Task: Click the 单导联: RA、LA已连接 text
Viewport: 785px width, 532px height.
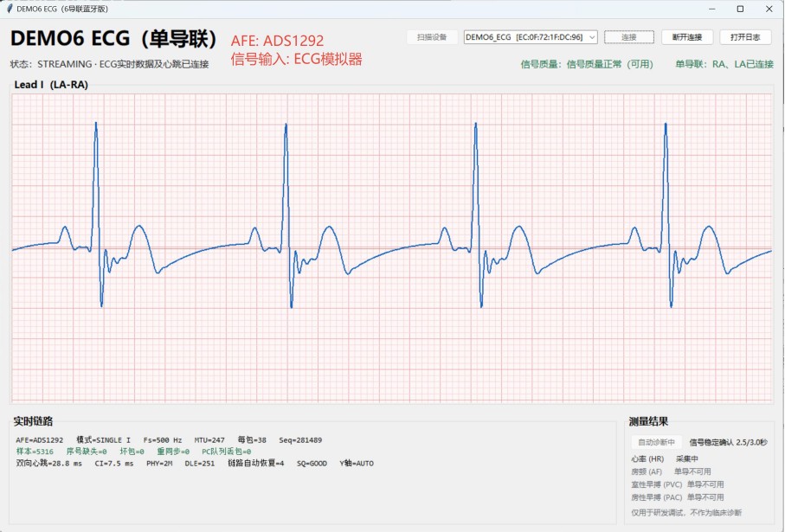Action: 724,64
